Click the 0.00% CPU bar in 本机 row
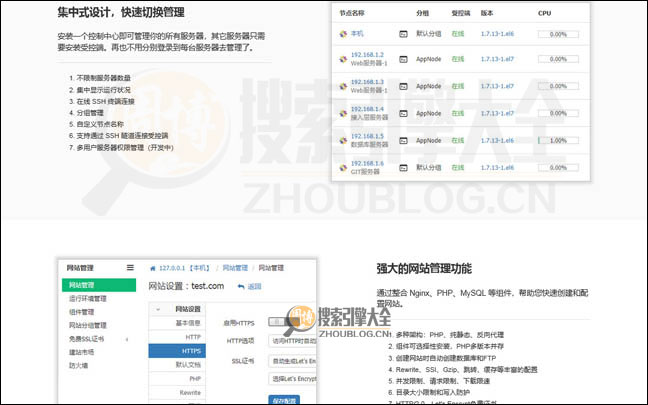This screenshot has height=405, width=648. (558, 34)
